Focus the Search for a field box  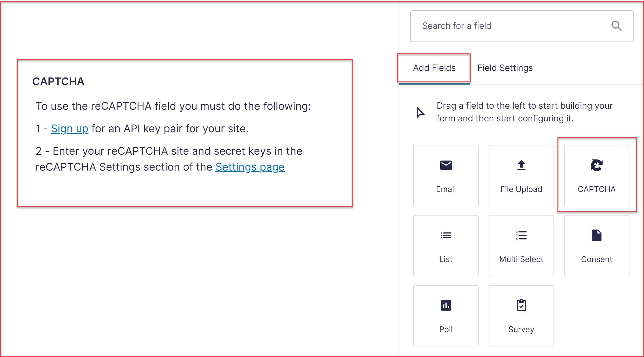[522, 26]
